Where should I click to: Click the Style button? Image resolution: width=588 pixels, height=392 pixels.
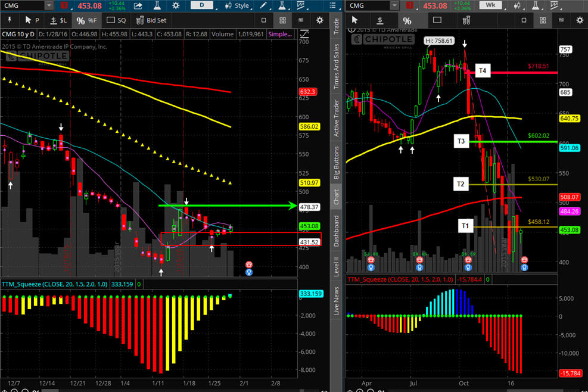[x=237, y=5]
